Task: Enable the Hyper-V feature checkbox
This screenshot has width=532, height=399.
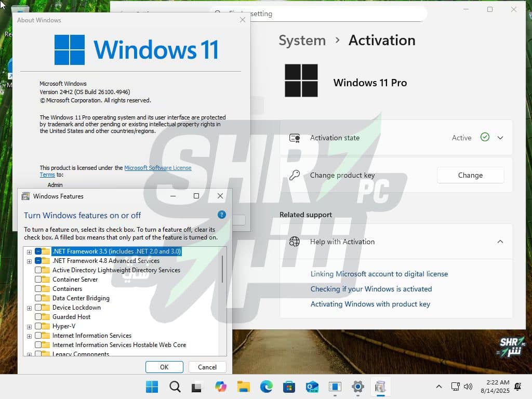Action: coord(38,326)
